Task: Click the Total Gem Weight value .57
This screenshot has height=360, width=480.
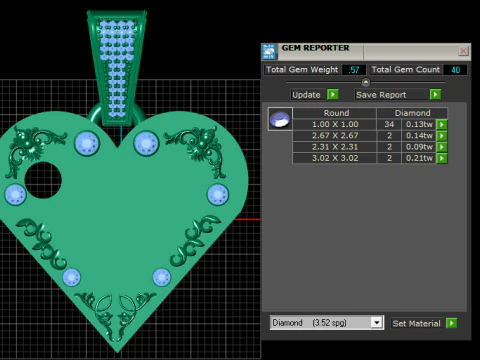Action: click(x=354, y=70)
